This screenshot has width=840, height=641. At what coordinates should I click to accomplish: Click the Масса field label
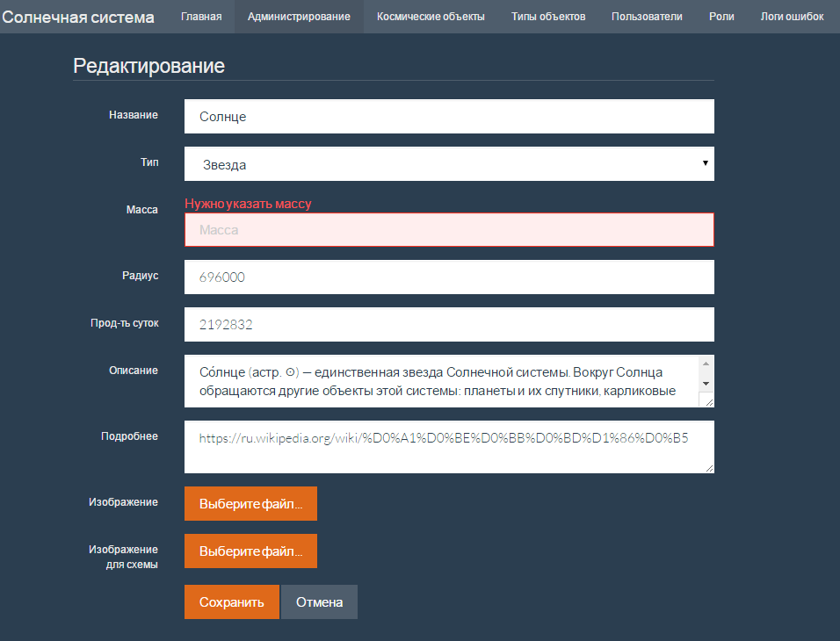142,209
